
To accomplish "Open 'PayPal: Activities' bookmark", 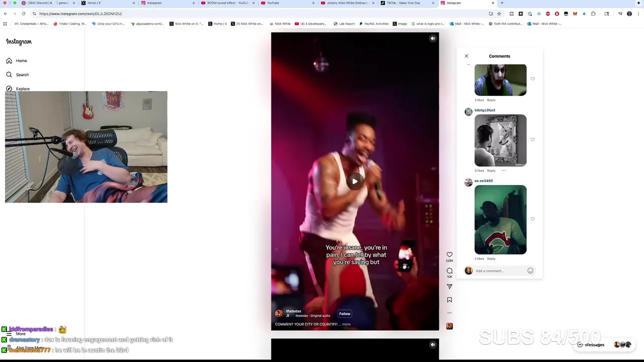I will pos(373,24).
